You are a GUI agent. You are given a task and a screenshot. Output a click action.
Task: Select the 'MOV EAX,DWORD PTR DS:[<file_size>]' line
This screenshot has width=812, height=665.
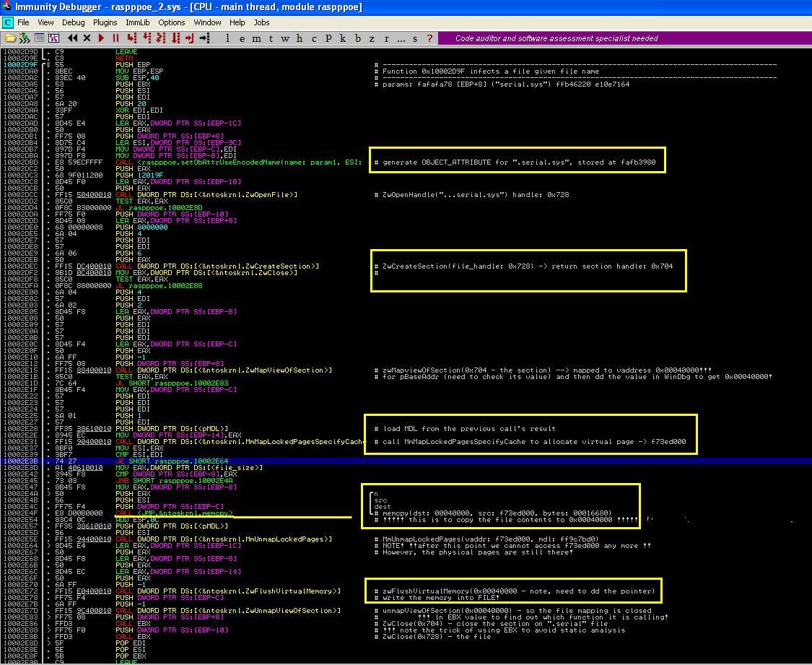tap(189, 468)
